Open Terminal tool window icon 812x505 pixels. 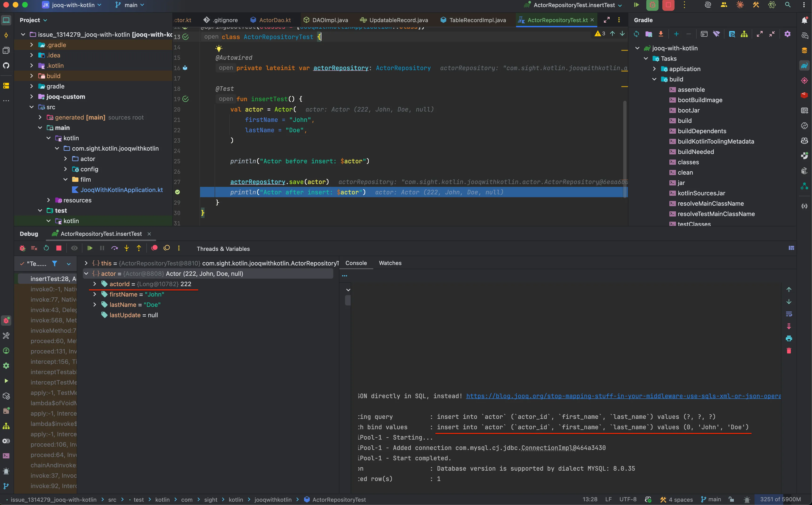pos(6,456)
